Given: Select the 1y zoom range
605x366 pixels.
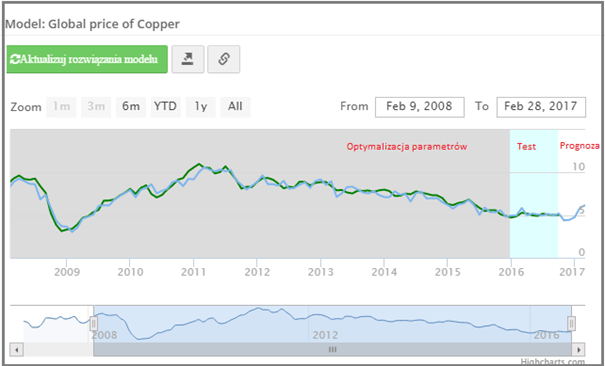Looking at the screenshot, I should pyautogui.click(x=201, y=107).
